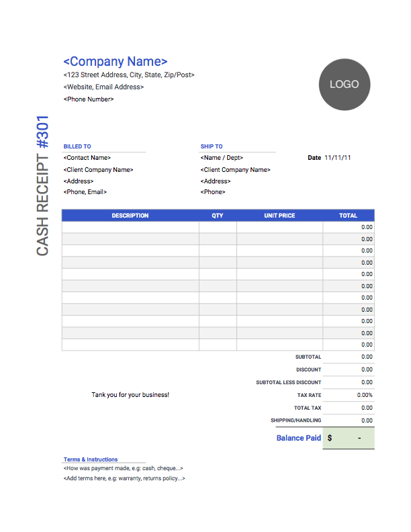Click the SUBTOTAL LESS DISCOUNT label
The width and height of the screenshot is (411, 532).
289,383
